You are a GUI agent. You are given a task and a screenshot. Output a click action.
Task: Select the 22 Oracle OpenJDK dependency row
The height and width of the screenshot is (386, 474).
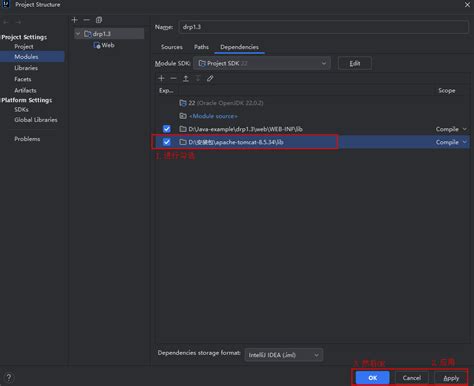312,103
